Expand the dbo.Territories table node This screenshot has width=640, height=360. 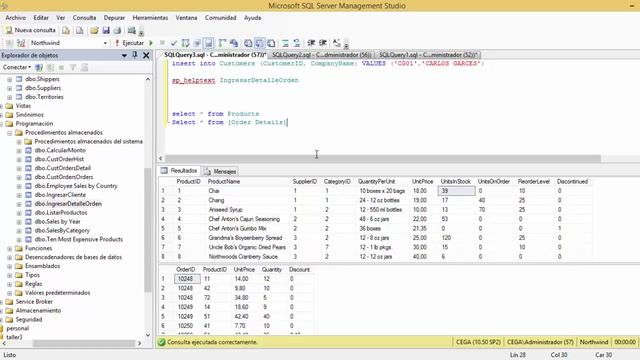pyautogui.click(x=9, y=97)
